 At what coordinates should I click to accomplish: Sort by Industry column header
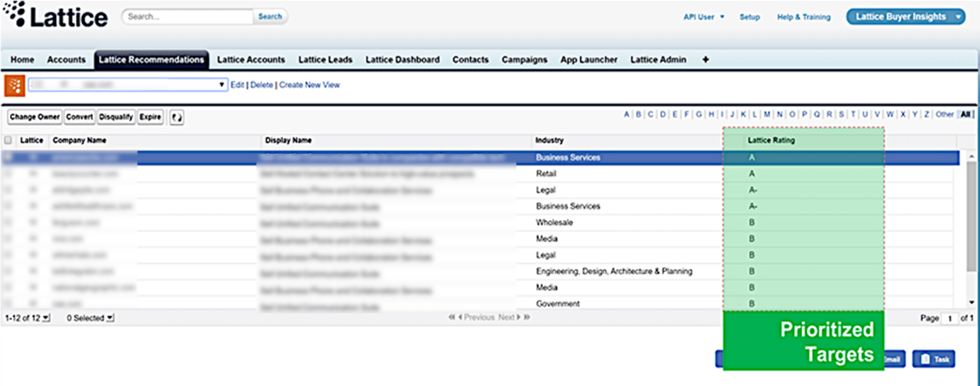click(549, 140)
